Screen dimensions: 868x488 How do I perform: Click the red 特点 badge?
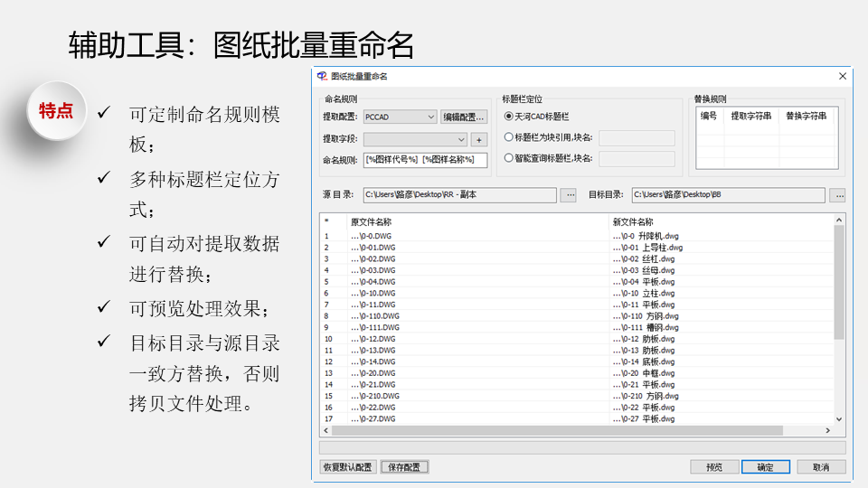pyautogui.click(x=56, y=110)
